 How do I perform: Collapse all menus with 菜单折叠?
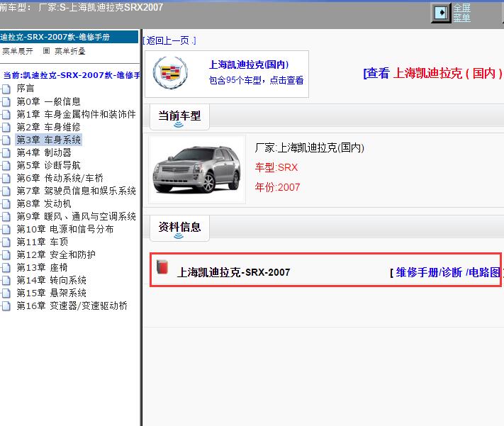tap(69, 51)
